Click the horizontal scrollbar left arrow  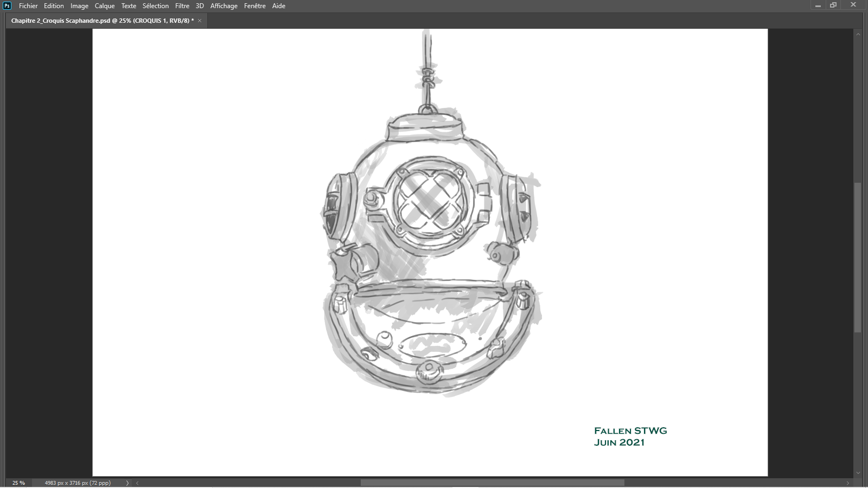pyautogui.click(x=137, y=483)
